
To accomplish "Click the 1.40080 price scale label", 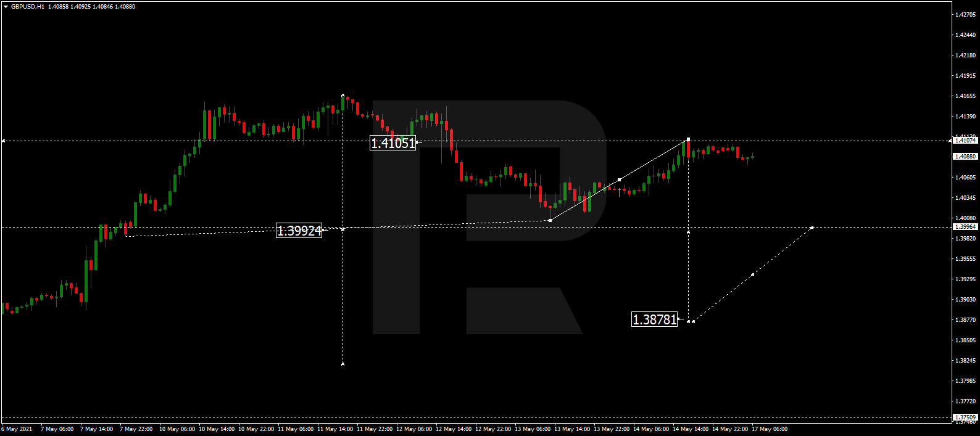I will click(965, 218).
